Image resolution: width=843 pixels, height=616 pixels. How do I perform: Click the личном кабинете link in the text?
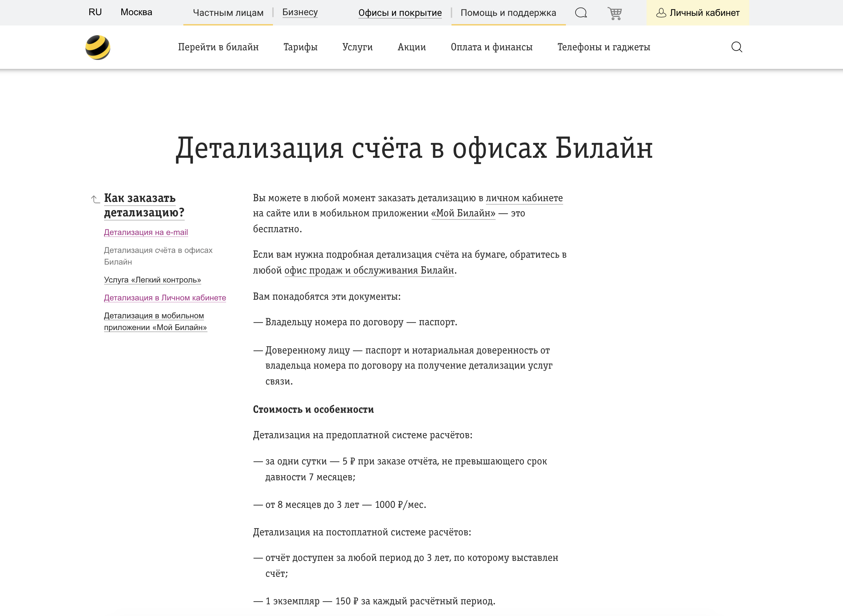tap(524, 198)
